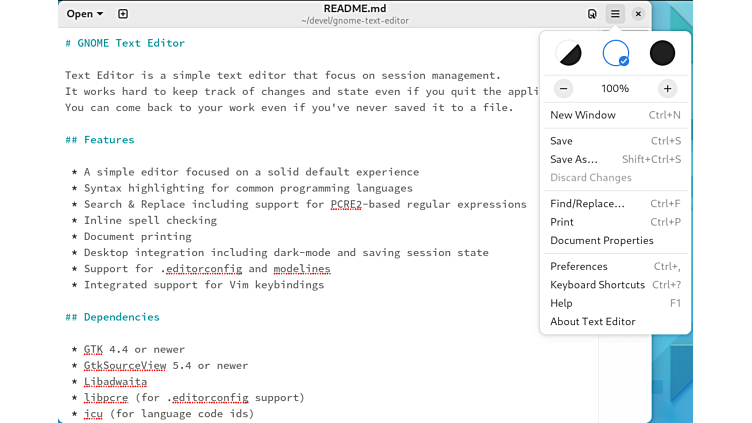The image size is (752, 423).
Task: Click the new tab icon beside Open
Action: (123, 14)
